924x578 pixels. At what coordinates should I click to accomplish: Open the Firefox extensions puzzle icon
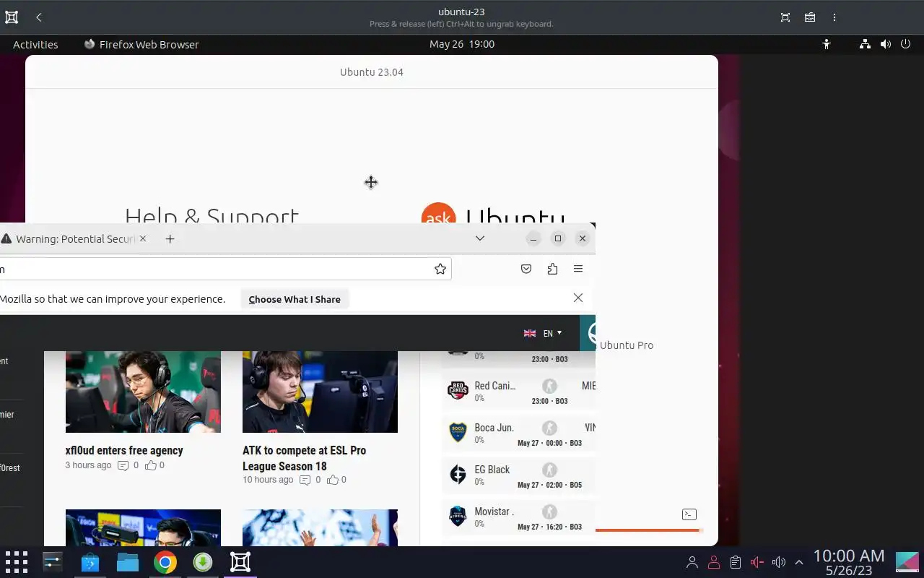tap(552, 269)
